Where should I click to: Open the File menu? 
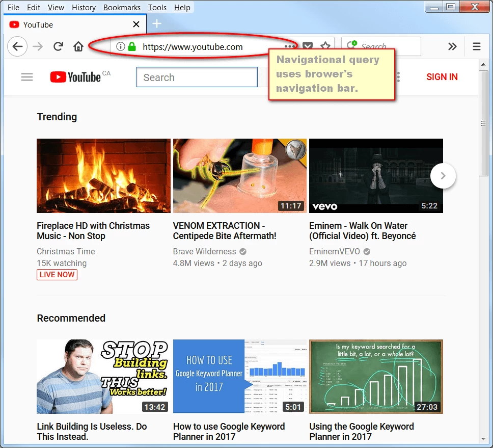[x=13, y=7]
